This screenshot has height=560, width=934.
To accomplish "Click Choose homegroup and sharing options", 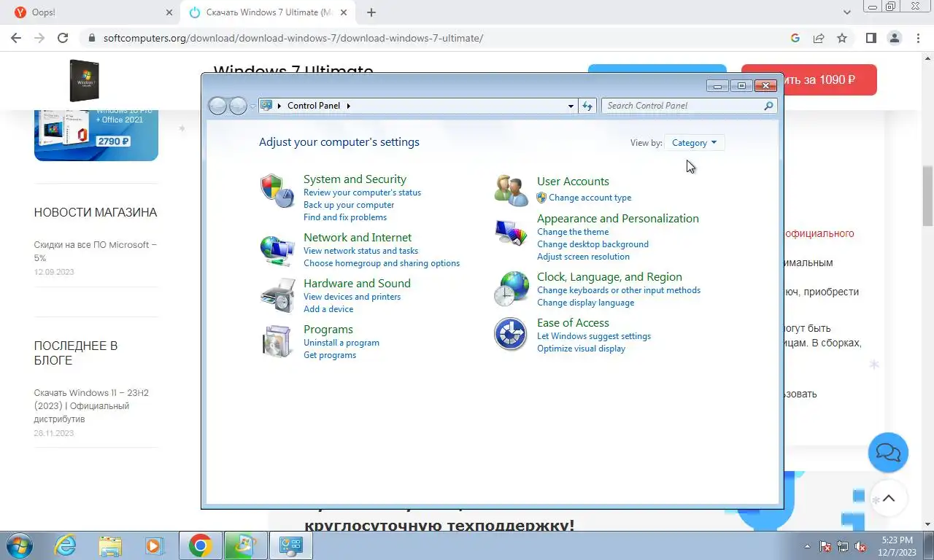I will 382,263.
